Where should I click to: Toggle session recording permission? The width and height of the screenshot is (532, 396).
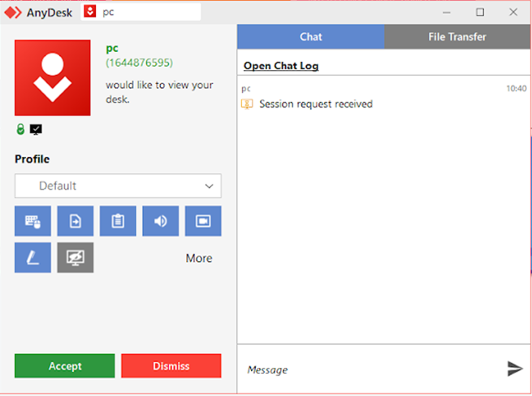pos(203,220)
